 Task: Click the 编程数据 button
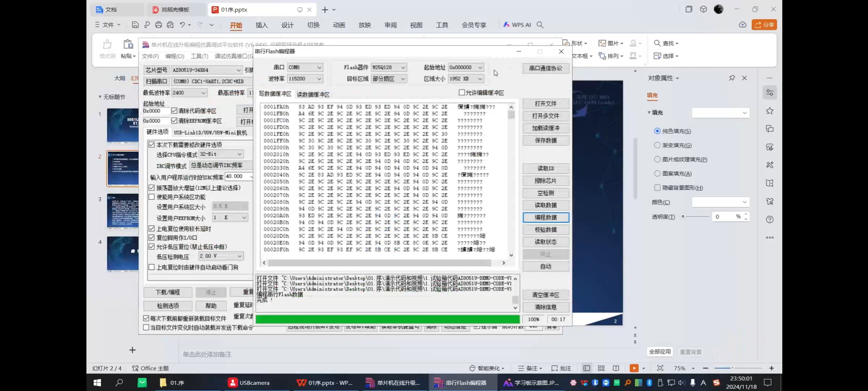545,217
